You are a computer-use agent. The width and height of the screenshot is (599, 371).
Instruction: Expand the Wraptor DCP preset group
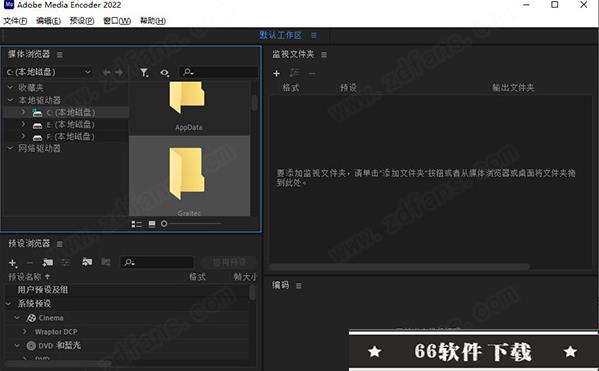[x=25, y=332]
